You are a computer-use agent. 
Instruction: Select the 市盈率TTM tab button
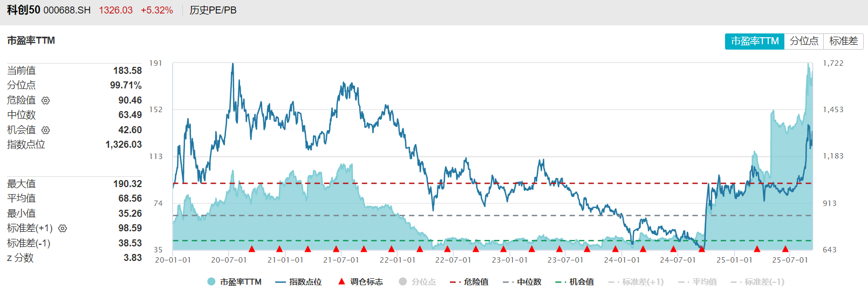point(754,42)
